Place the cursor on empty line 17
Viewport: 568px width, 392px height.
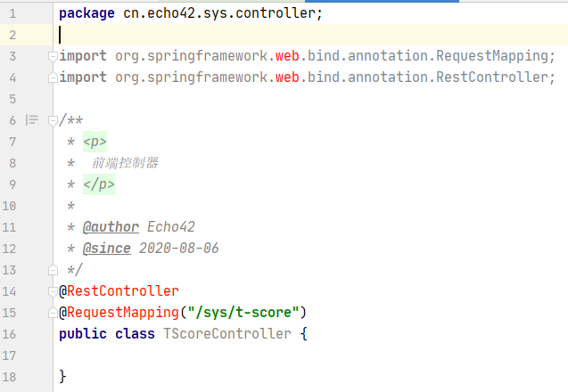click(x=268, y=355)
